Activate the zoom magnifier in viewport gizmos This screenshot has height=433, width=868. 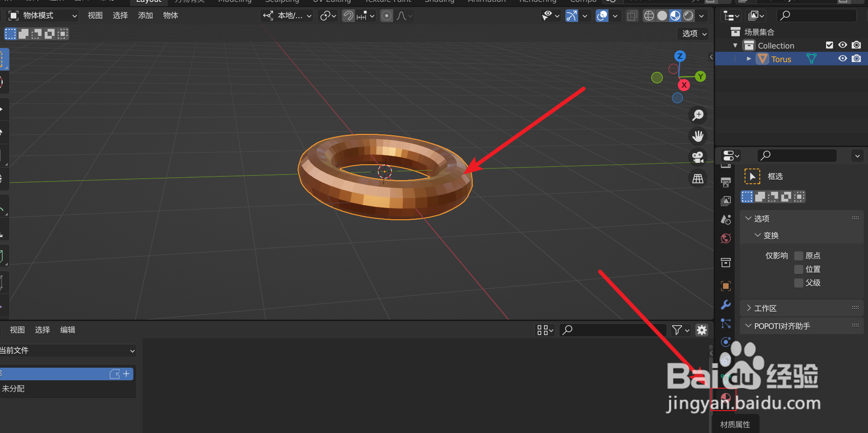pos(698,115)
